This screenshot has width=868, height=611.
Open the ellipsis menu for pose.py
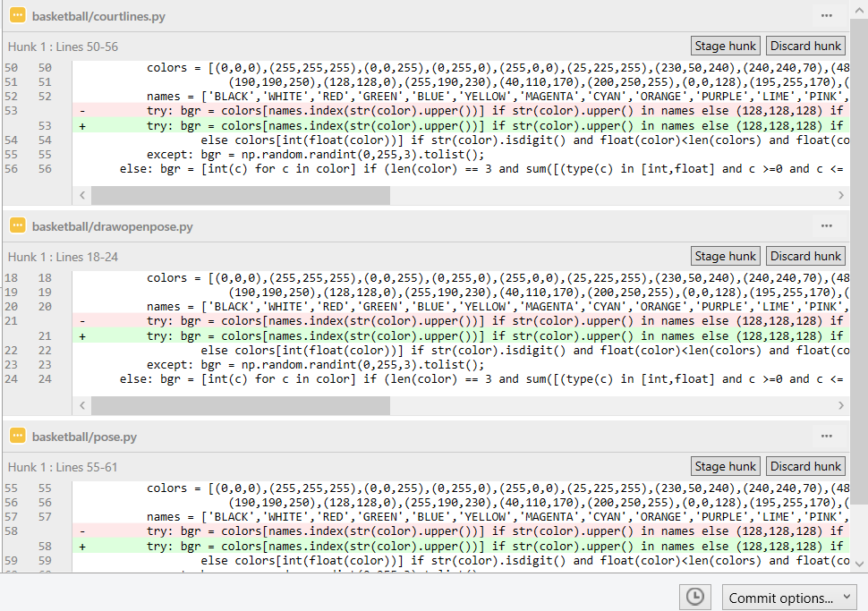pos(827,437)
